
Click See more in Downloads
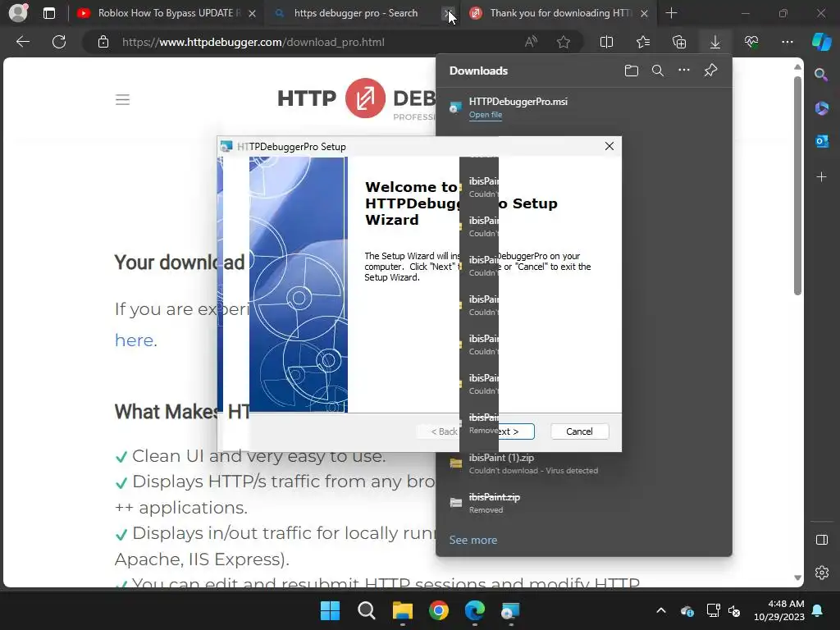point(473,540)
